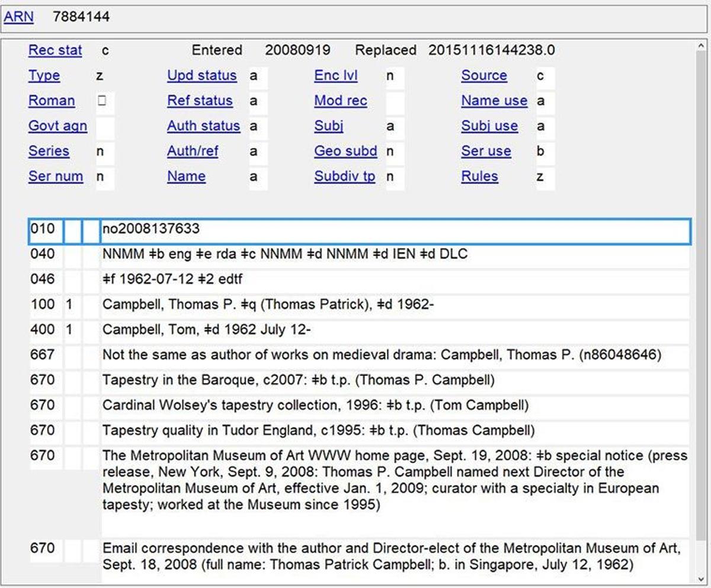Open the Govt agn help link
The width and height of the screenshot is (711, 588).
[x=57, y=126]
